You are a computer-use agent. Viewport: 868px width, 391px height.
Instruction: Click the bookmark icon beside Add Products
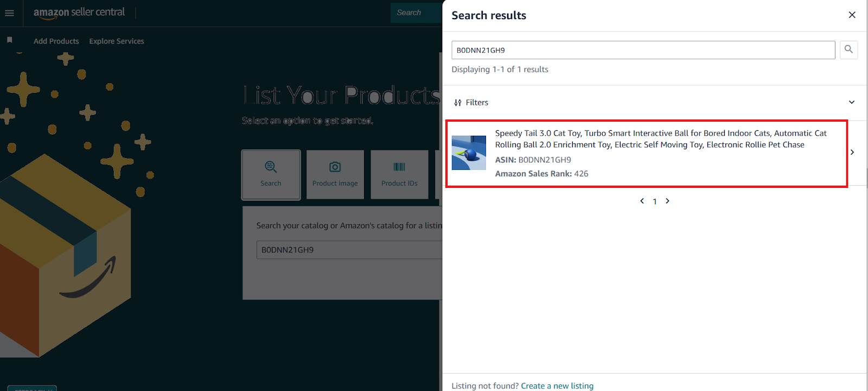pos(9,40)
